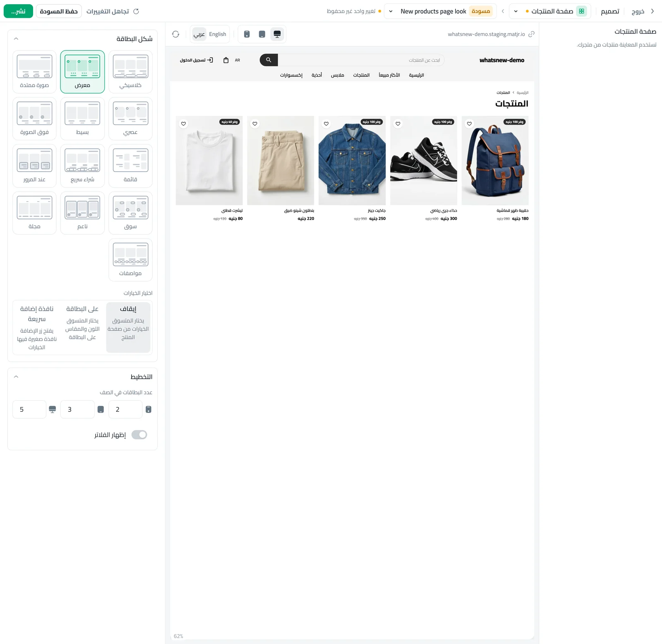Screen dimensions: 662x644
Task: Click حفظ المسودة save draft button
Action: coord(59,11)
